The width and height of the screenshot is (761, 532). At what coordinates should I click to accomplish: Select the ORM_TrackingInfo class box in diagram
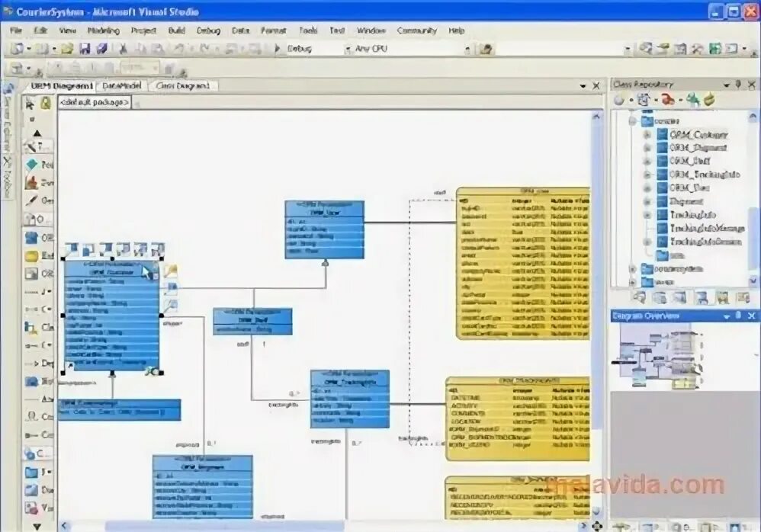pos(349,399)
